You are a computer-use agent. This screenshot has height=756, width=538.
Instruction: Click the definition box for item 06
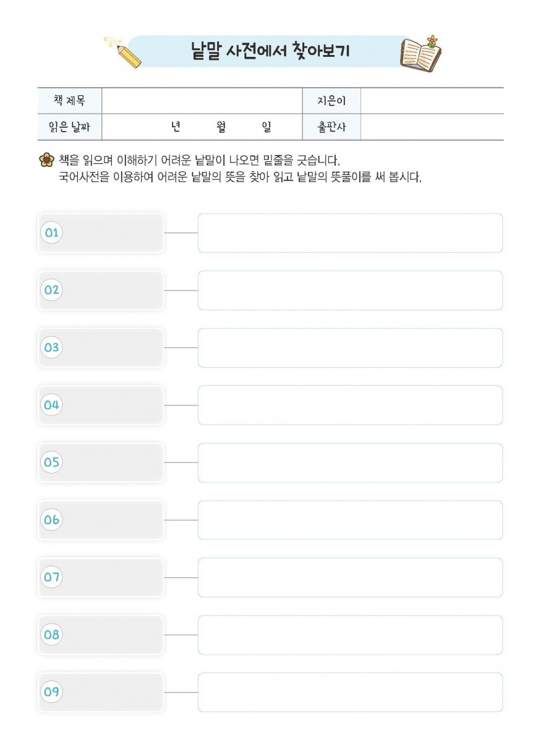350,520
